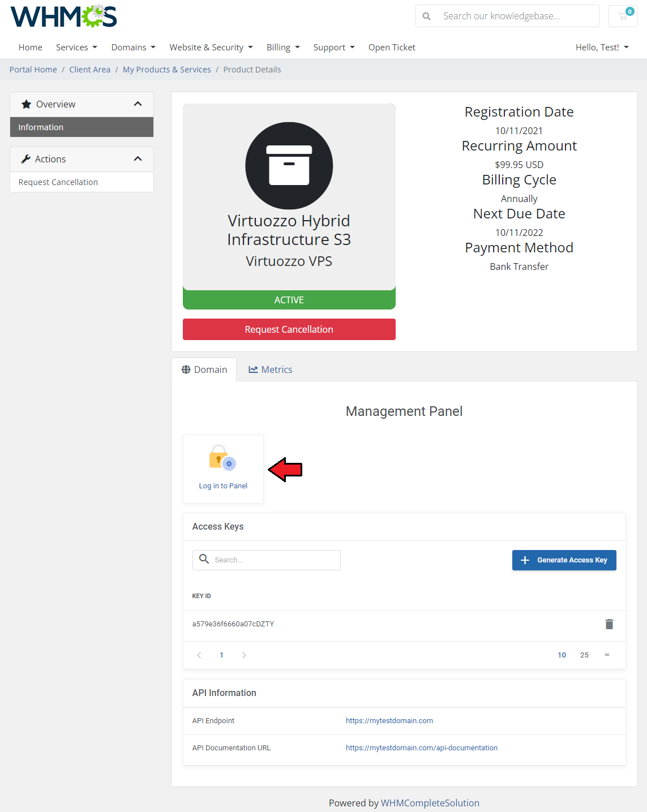Screen dimensions: 647x812
Task: Go to next page of access keys
Action: click(244, 655)
